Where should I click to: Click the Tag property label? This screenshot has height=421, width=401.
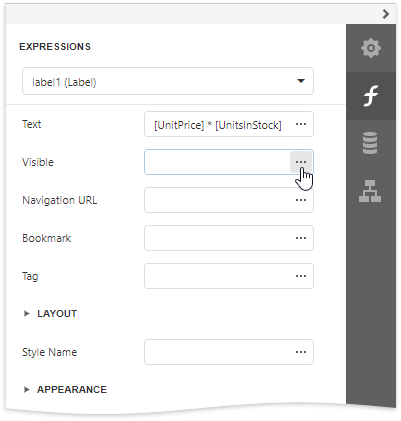tap(30, 276)
